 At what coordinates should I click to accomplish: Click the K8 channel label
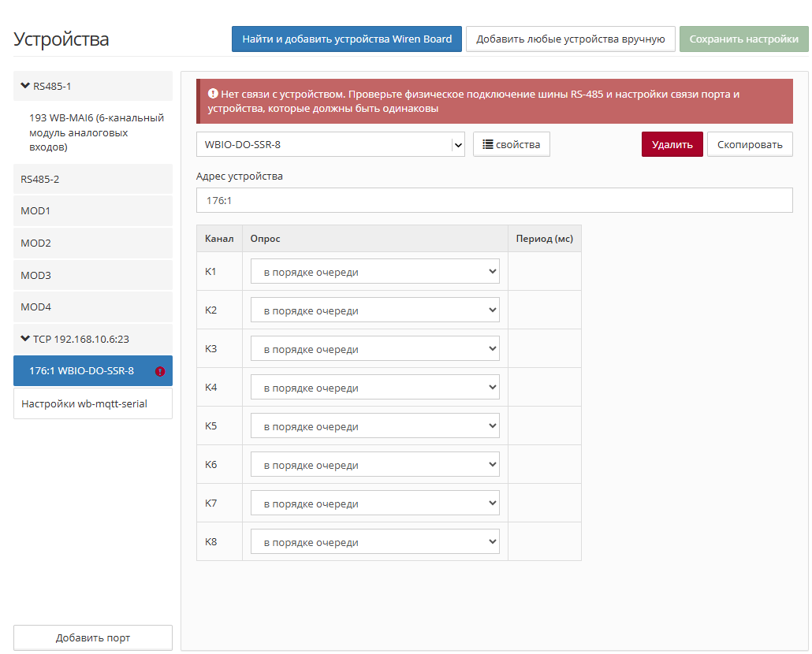pos(210,542)
